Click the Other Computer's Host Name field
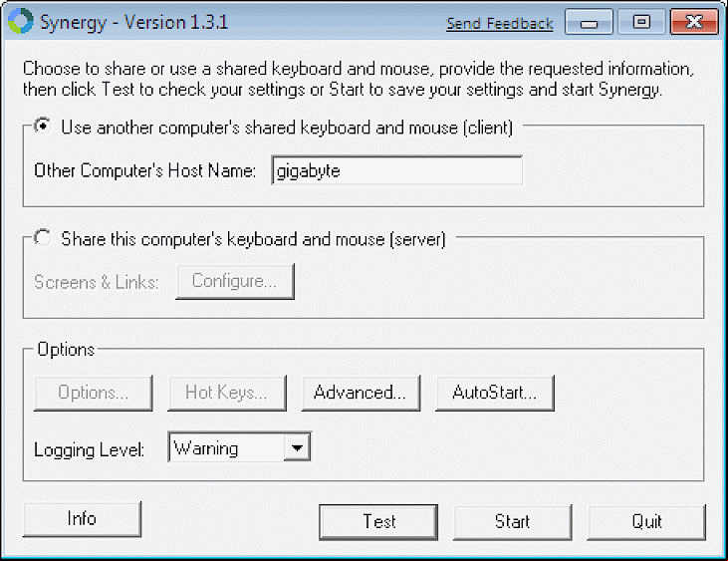Viewport: 728px width, 561px height. click(x=397, y=170)
